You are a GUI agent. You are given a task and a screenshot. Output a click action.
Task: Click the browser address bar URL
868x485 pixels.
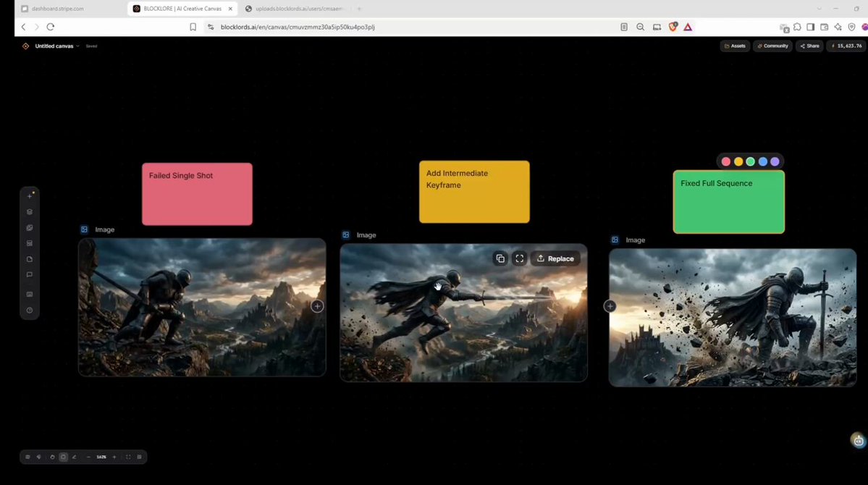click(298, 27)
